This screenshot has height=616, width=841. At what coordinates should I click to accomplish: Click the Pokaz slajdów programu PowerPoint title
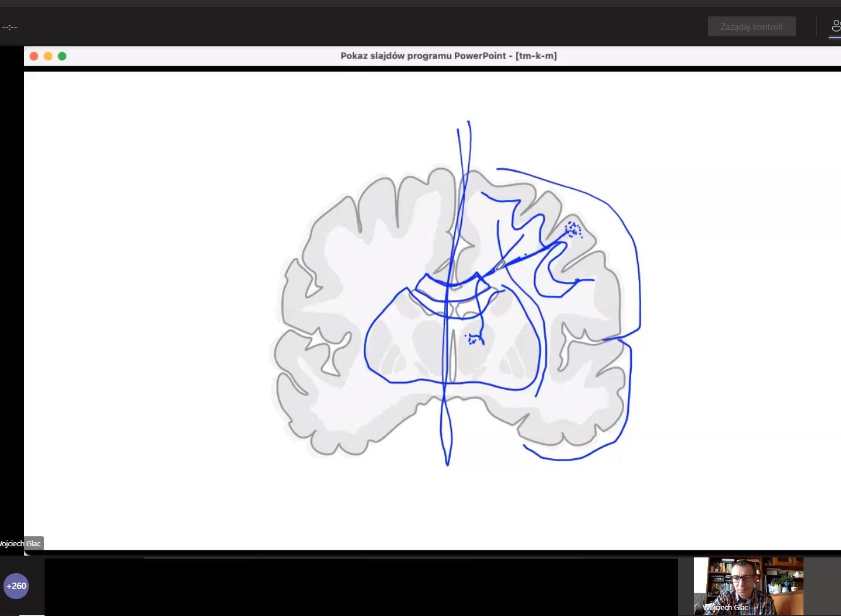[x=448, y=56]
